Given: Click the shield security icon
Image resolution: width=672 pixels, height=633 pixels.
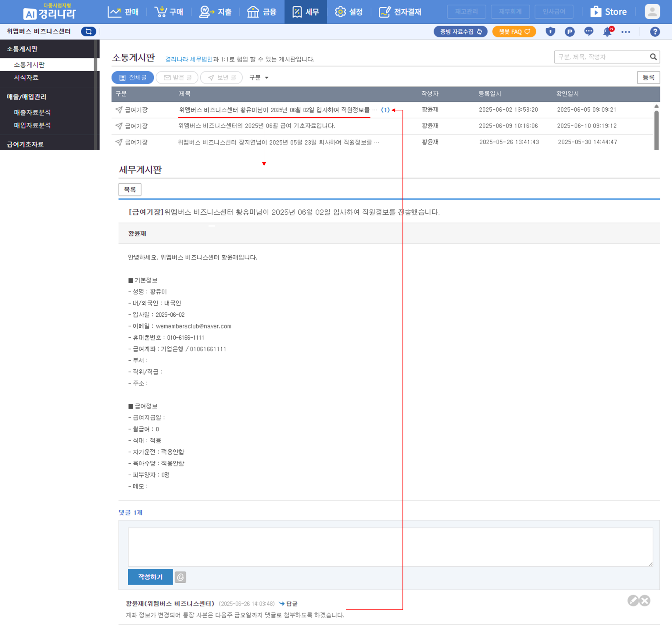Looking at the screenshot, I should 550,32.
